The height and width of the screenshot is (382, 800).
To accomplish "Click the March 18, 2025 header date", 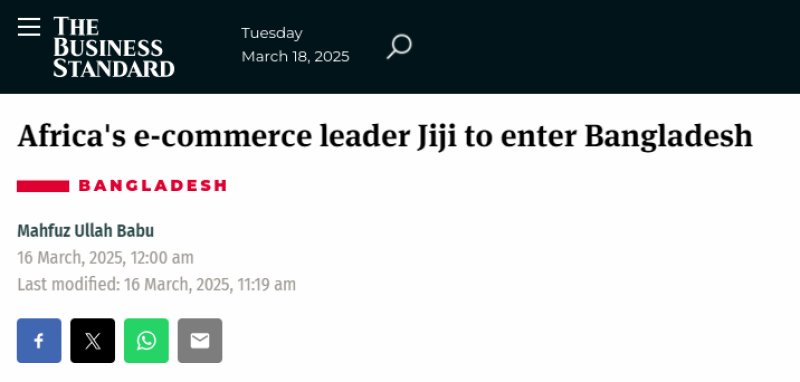I will (295, 57).
